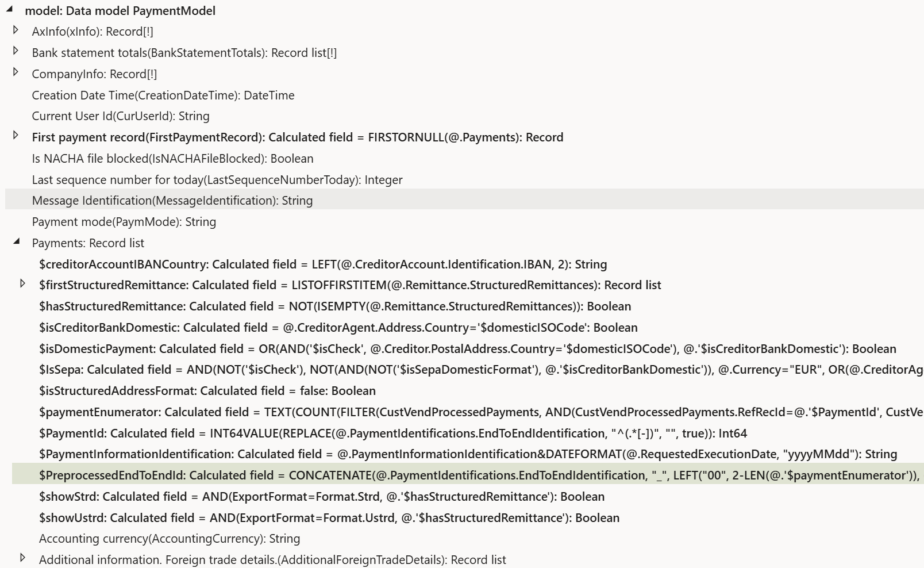
Task: Expand the CompanyInfo record node
Action: [x=16, y=72]
